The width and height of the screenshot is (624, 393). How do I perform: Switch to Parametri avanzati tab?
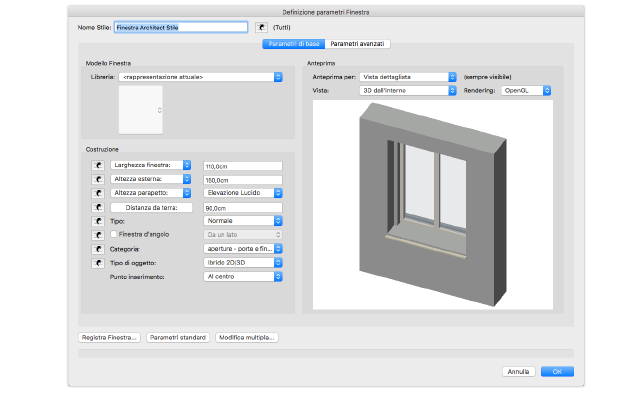coord(357,44)
